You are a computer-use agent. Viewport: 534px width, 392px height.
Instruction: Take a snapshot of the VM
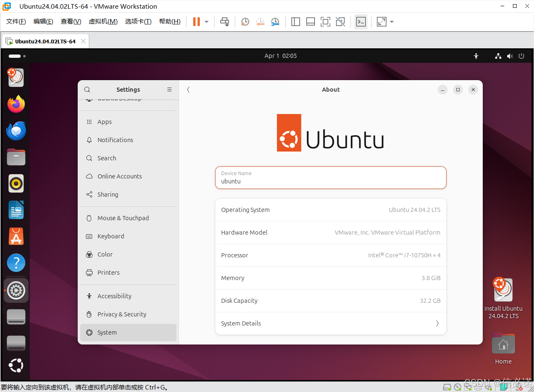pyautogui.click(x=245, y=22)
